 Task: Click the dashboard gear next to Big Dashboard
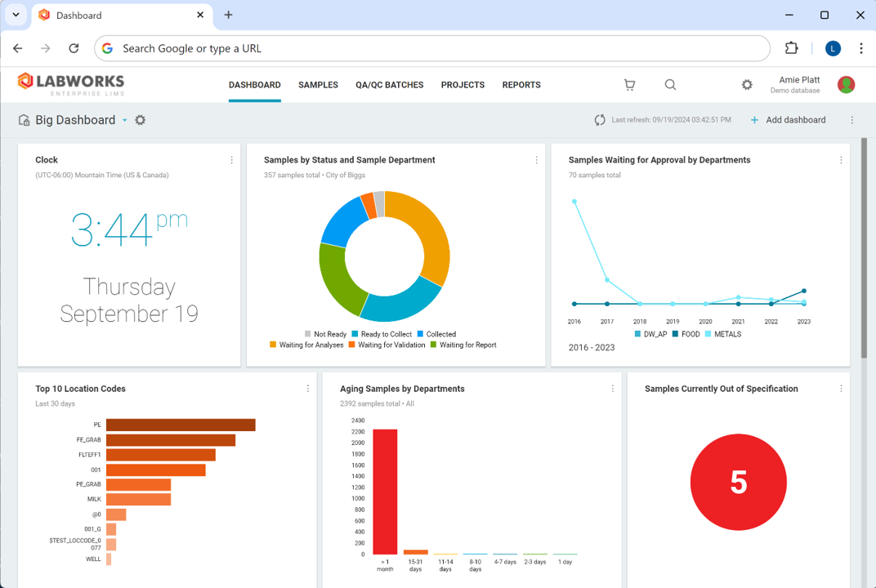click(x=140, y=120)
